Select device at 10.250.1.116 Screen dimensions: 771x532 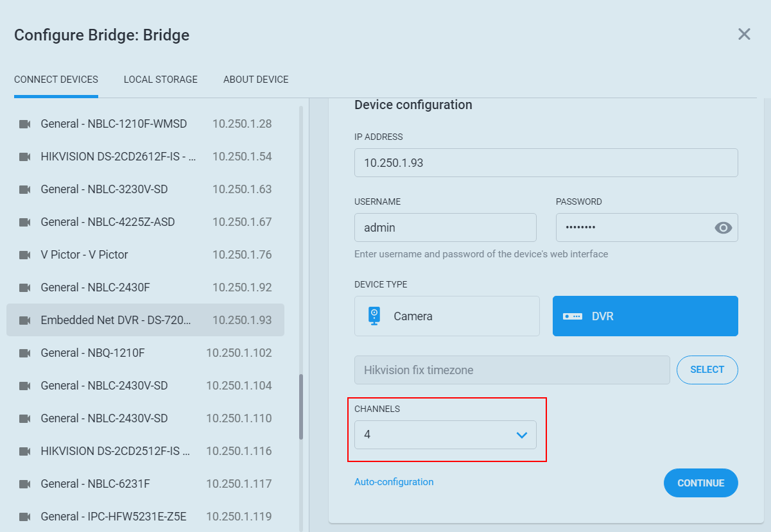point(145,451)
